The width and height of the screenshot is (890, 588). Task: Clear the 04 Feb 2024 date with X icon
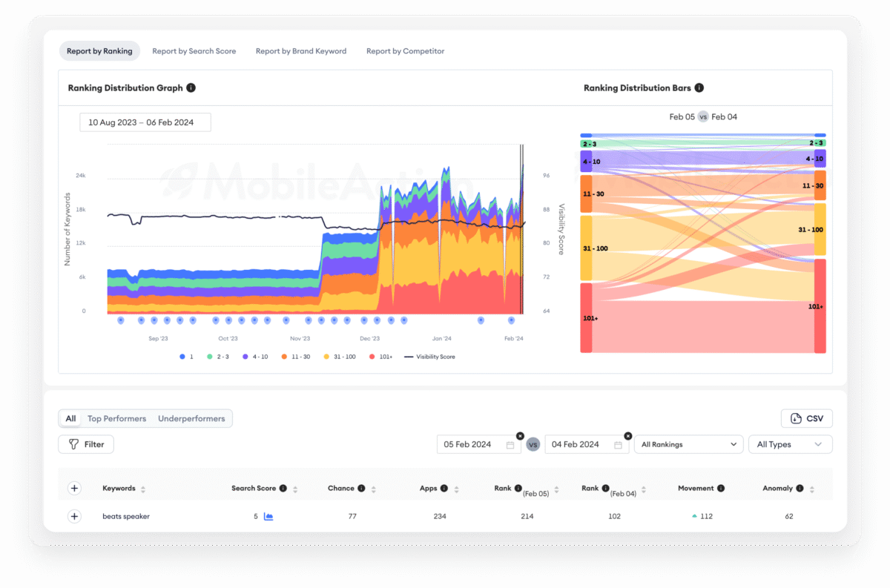point(628,436)
